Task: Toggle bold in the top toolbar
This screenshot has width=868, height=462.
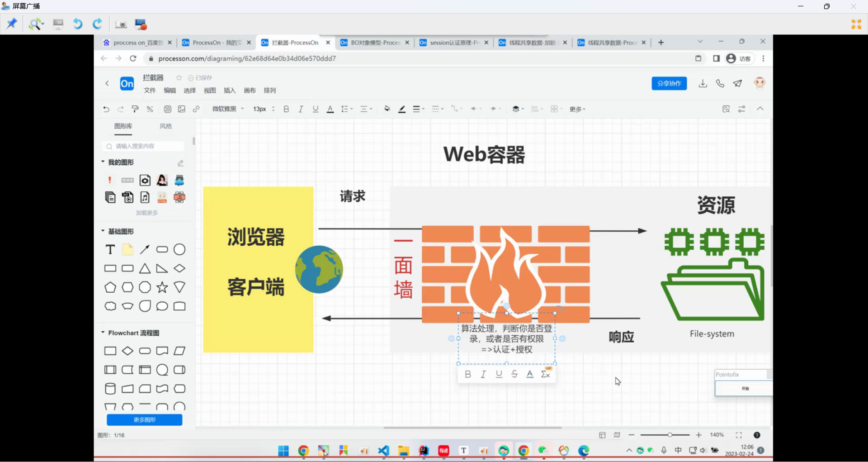Action: coord(286,109)
